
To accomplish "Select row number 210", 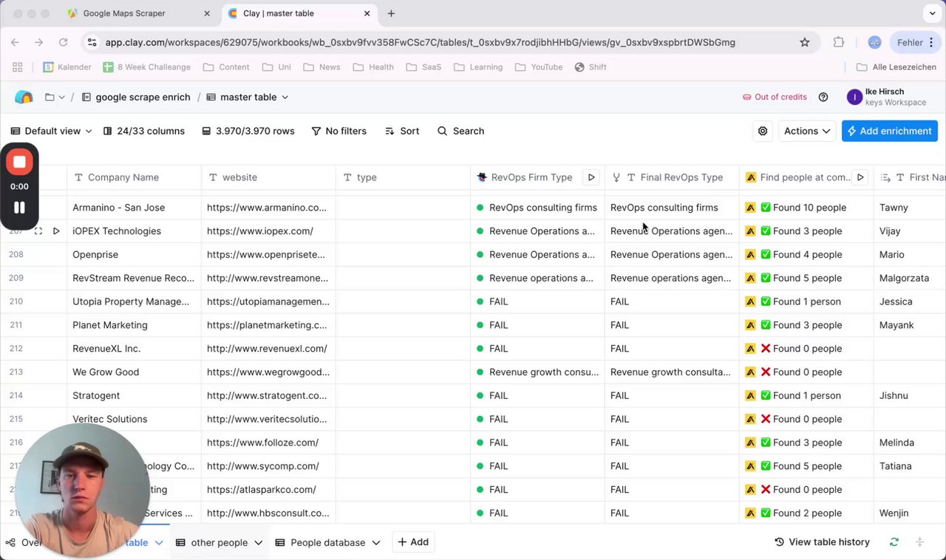I will [x=16, y=301].
